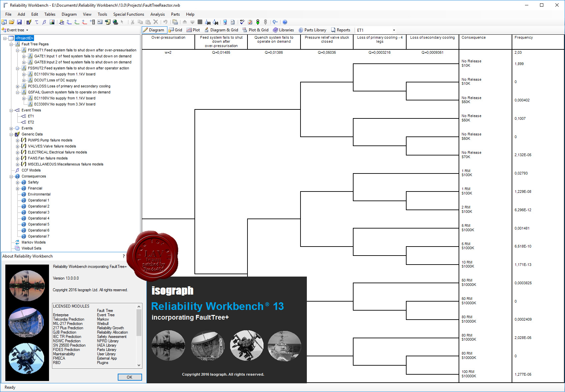The width and height of the screenshot is (565, 392).
Task: Click the About dialog help question mark
Action: coord(124,256)
